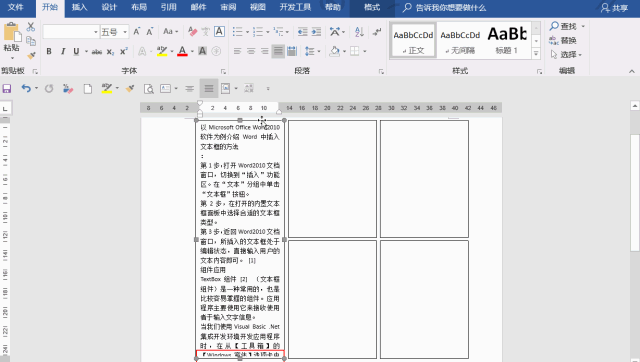640x362 pixels.
Task: Click the Sort A-Z icon
Action: [359, 31]
